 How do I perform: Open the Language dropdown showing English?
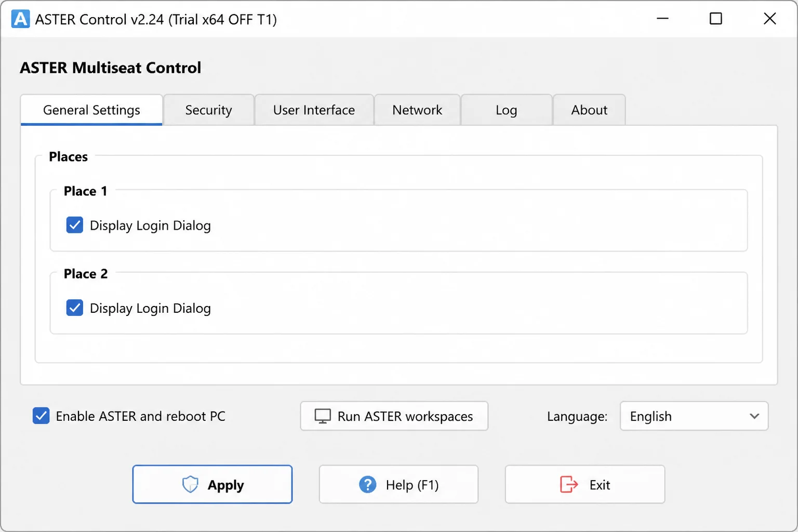[694, 416]
